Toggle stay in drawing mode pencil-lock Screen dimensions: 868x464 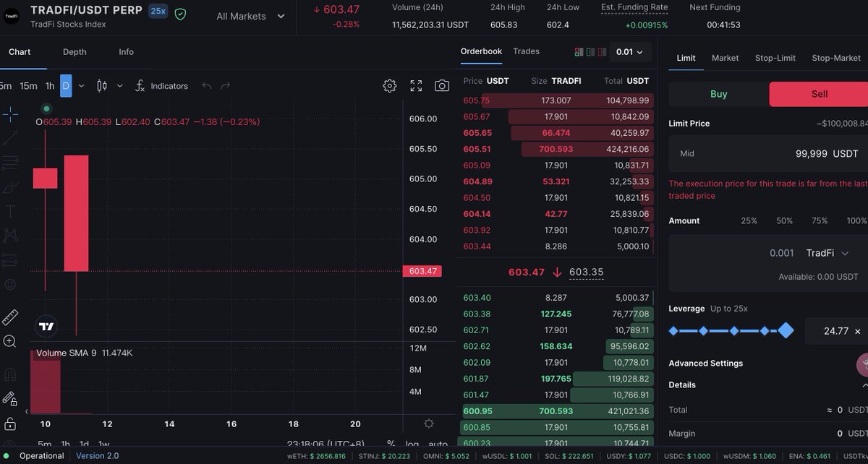[x=10, y=399]
